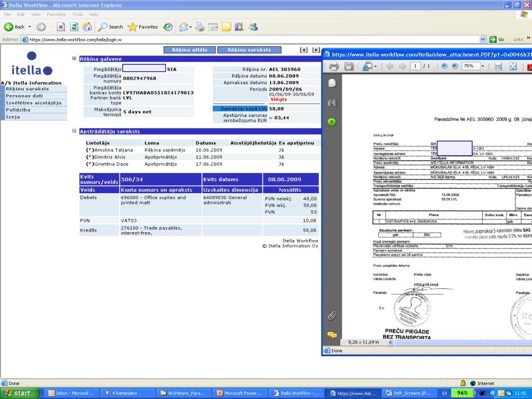Open IWF_Screens document from taskbar
Viewport: 532px width, 399px height.
[408, 393]
